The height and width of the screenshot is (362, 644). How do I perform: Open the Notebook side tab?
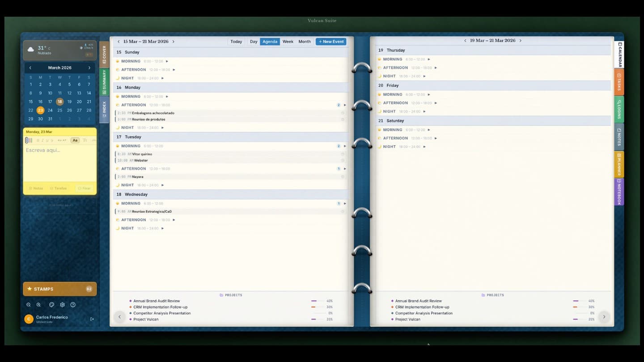[619, 192]
